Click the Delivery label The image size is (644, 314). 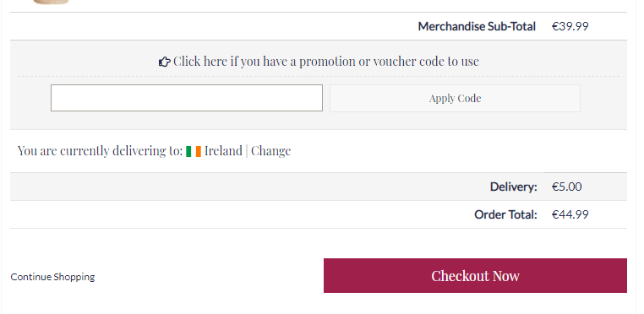pyautogui.click(x=513, y=187)
